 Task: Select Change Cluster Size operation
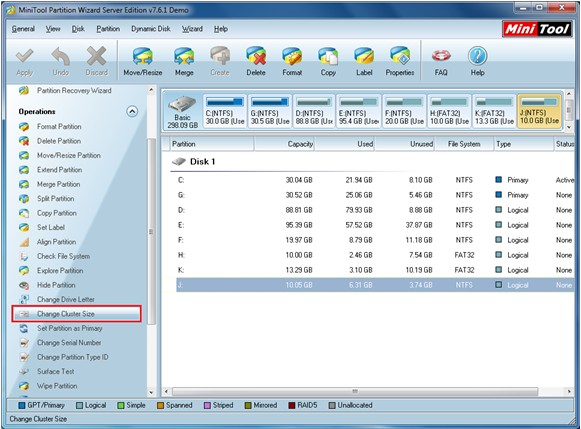click(76, 314)
